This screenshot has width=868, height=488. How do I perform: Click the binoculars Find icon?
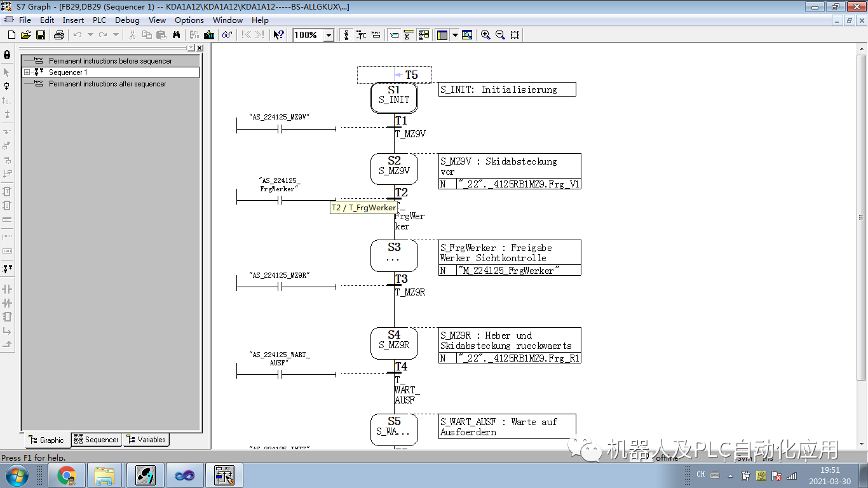point(177,35)
